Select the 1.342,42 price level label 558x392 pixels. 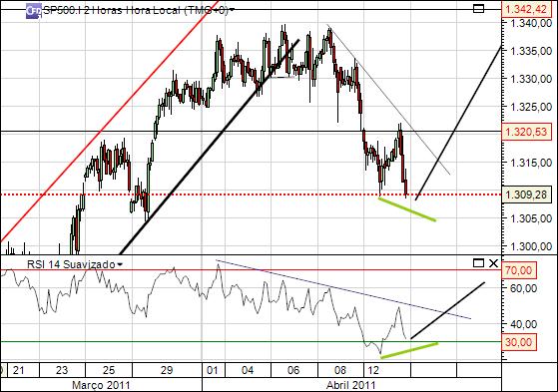[526, 9]
